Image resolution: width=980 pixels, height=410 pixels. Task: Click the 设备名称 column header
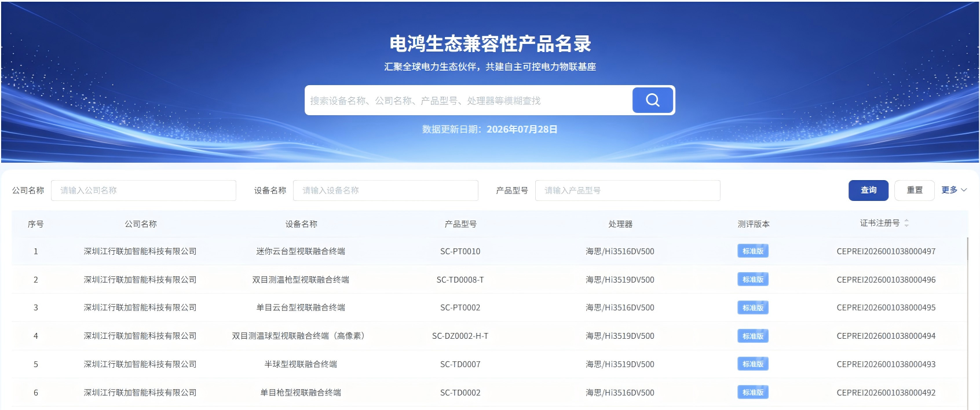(301, 224)
